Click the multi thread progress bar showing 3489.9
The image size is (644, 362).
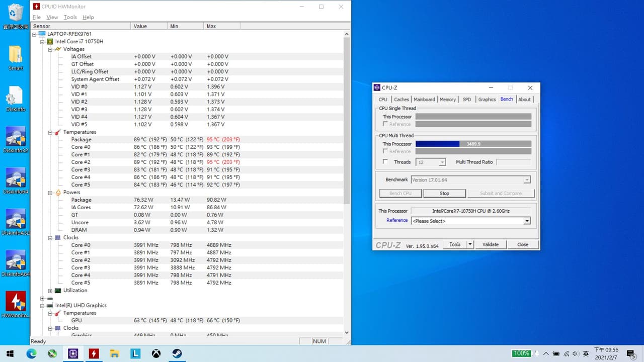click(x=473, y=144)
